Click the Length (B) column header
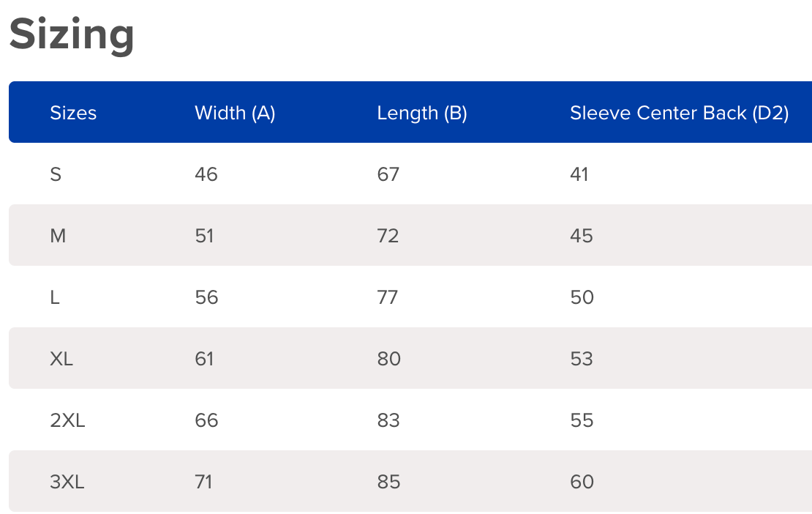Screen dimensions: 812x514 (422, 113)
